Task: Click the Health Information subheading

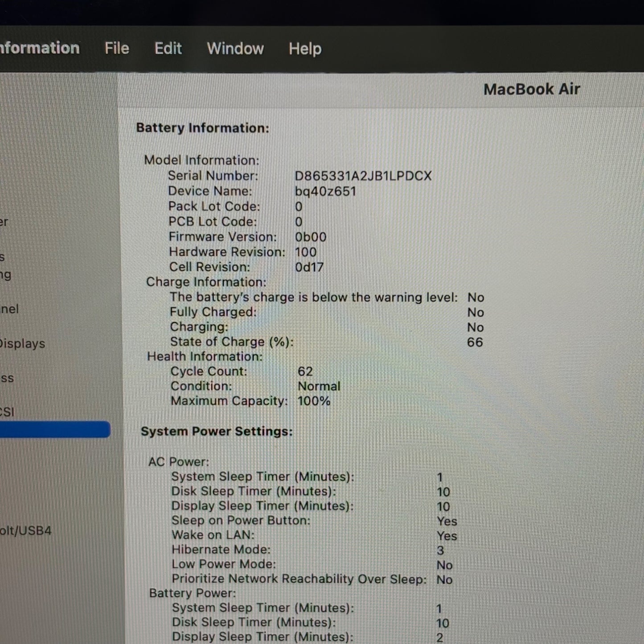Action: 205,357
